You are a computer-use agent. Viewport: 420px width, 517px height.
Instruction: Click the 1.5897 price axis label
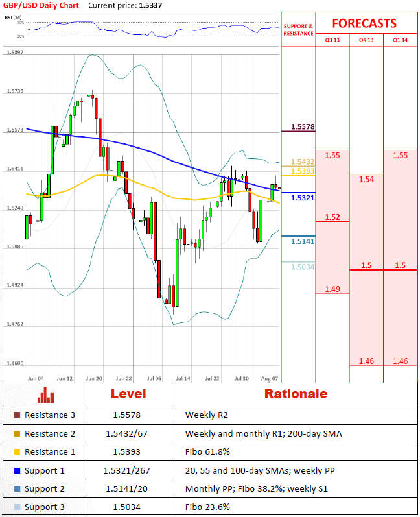15,53
